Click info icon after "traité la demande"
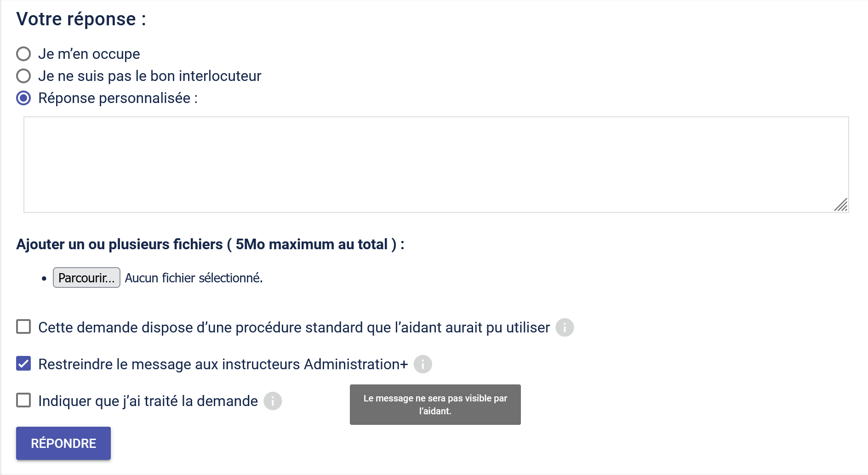The image size is (868, 475). click(x=273, y=401)
